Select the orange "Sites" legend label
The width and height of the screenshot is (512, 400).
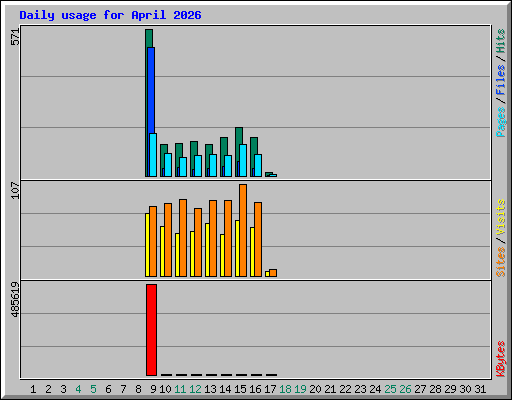click(501, 262)
